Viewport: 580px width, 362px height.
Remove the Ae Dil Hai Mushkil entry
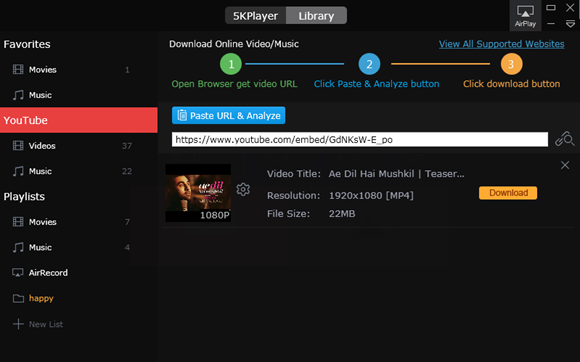coord(565,165)
